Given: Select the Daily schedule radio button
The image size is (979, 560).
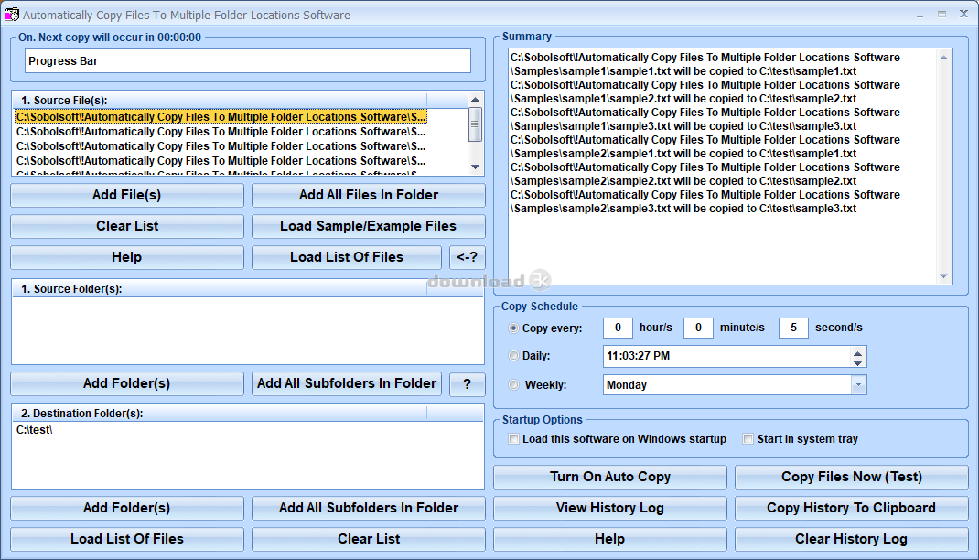Looking at the screenshot, I should (514, 355).
